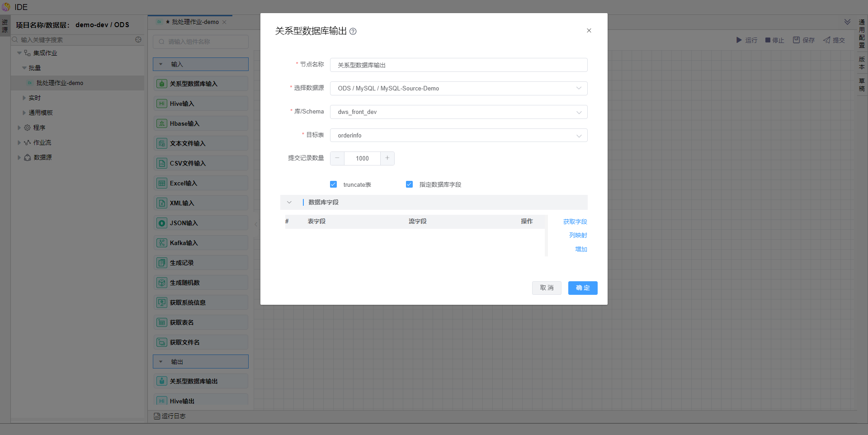The height and width of the screenshot is (435, 868).
Task: Click the 停止 stop icon in toolbar
Action: tap(768, 40)
